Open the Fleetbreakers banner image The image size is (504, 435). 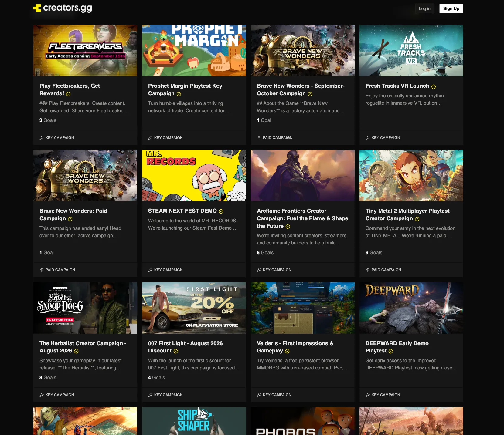coord(85,50)
